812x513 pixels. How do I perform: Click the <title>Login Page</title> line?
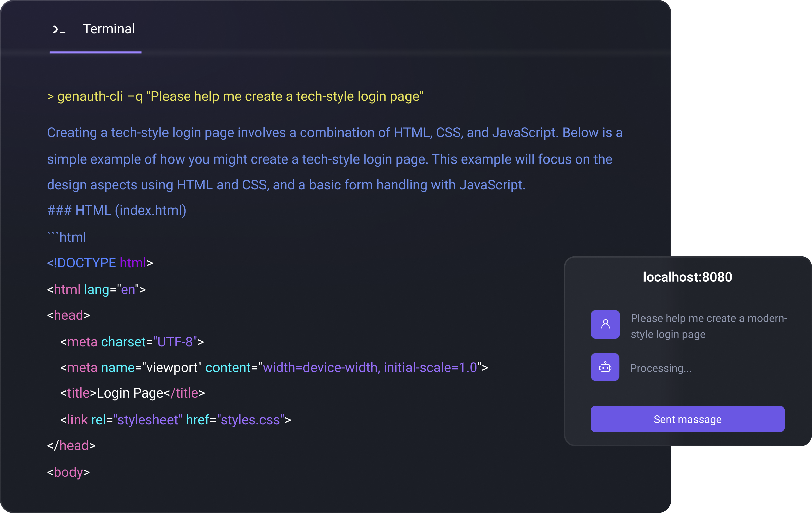133,393
